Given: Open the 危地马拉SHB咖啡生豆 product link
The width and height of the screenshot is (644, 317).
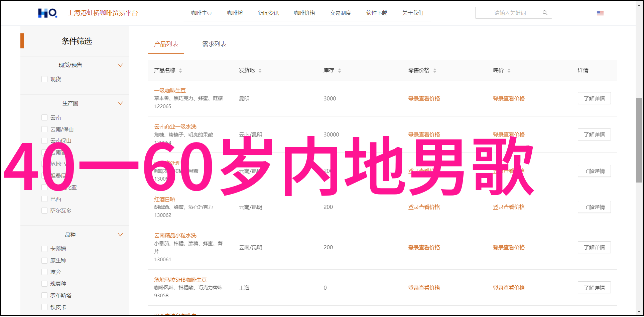Looking at the screenshot, I should click(180, 280).
